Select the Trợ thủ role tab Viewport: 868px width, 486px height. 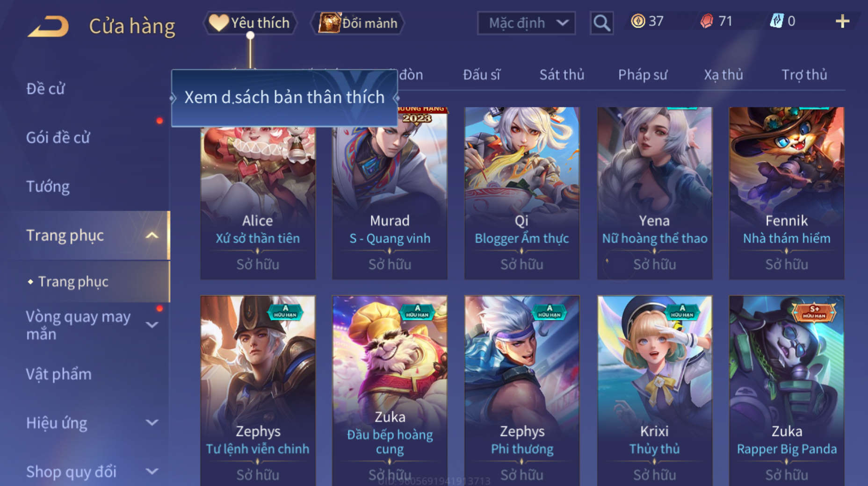pos(804,75)
